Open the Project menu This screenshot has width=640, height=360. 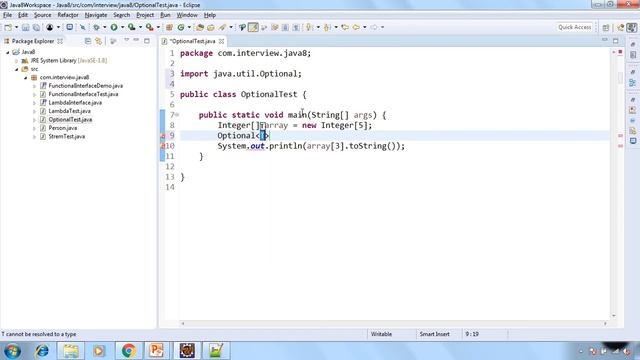(145, 15)
